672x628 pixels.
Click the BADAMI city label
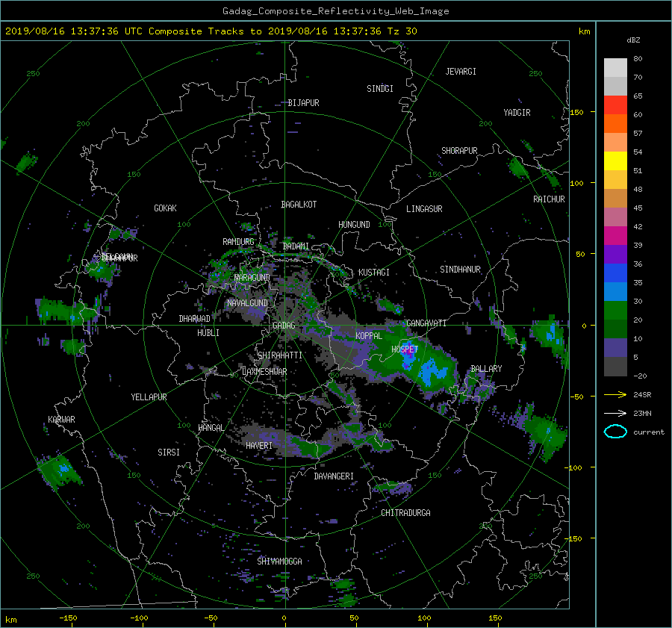click(x=296, y=246)
